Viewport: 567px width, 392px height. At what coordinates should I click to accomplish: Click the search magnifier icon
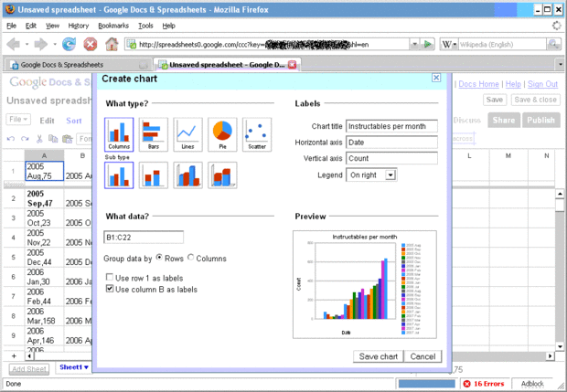(x=553, y=45)
